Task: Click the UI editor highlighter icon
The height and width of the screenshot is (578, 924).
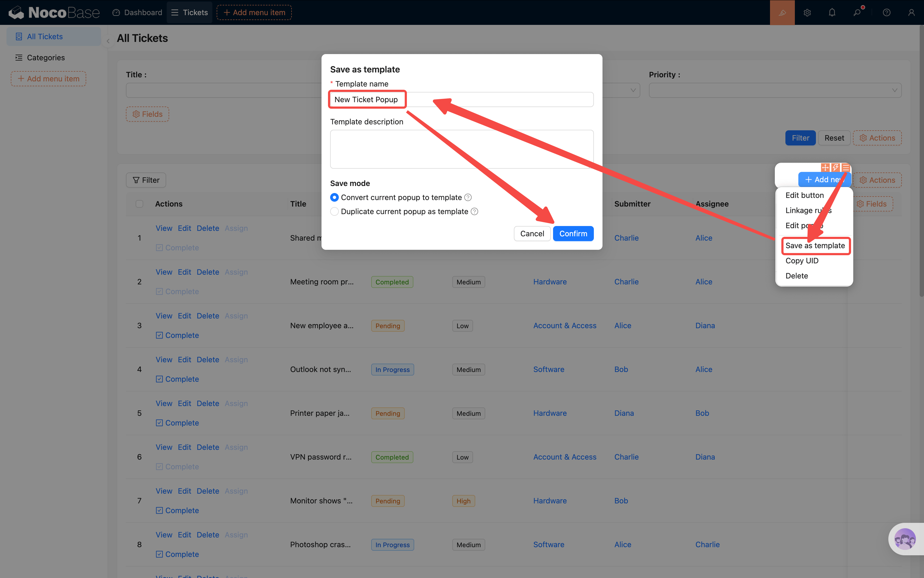Action: [x=782, y=13]
